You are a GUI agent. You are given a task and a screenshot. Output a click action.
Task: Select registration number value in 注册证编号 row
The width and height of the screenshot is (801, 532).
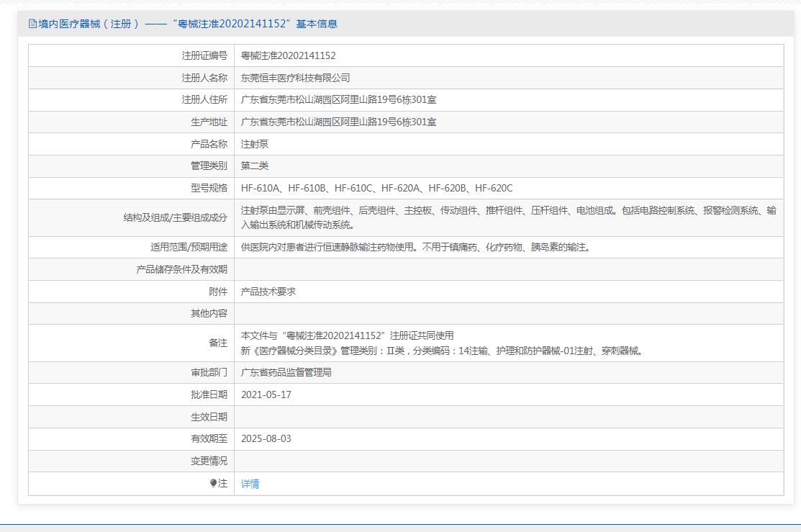click(288, 55)
